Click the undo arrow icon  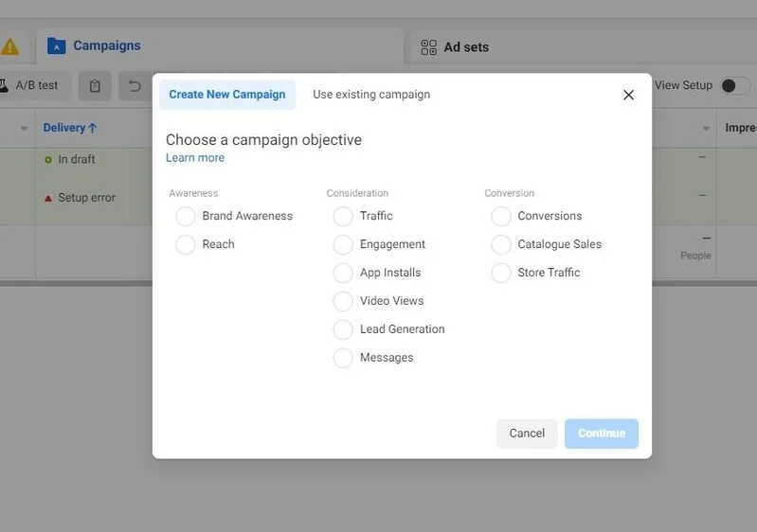click(x=135, y=86)
